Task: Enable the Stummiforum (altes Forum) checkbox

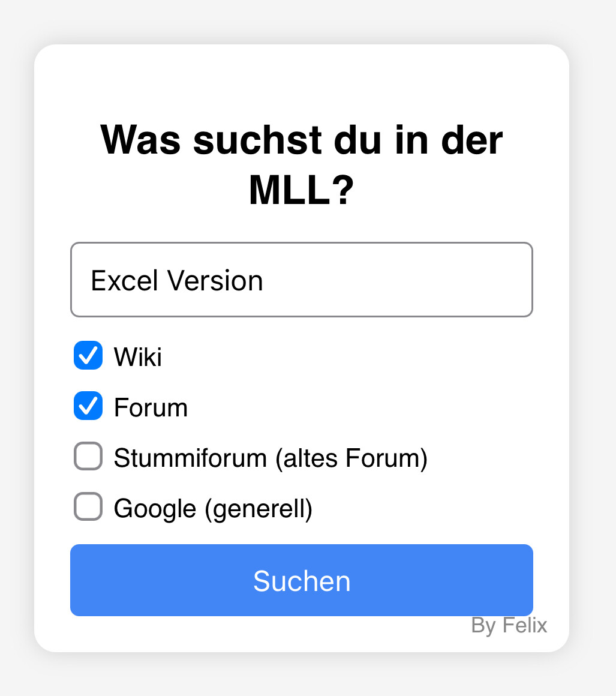Action: (x=88, y=456)
